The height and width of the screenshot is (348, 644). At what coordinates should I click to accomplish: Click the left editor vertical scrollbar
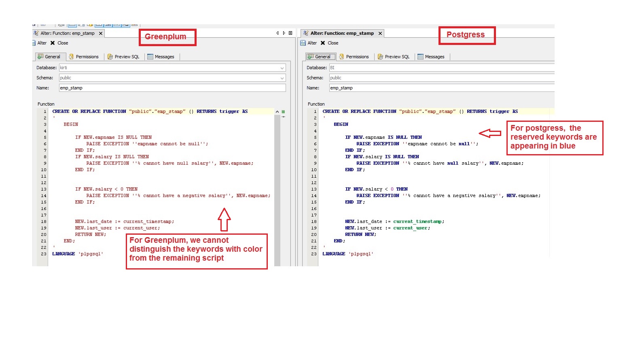(x=277, y=190)
